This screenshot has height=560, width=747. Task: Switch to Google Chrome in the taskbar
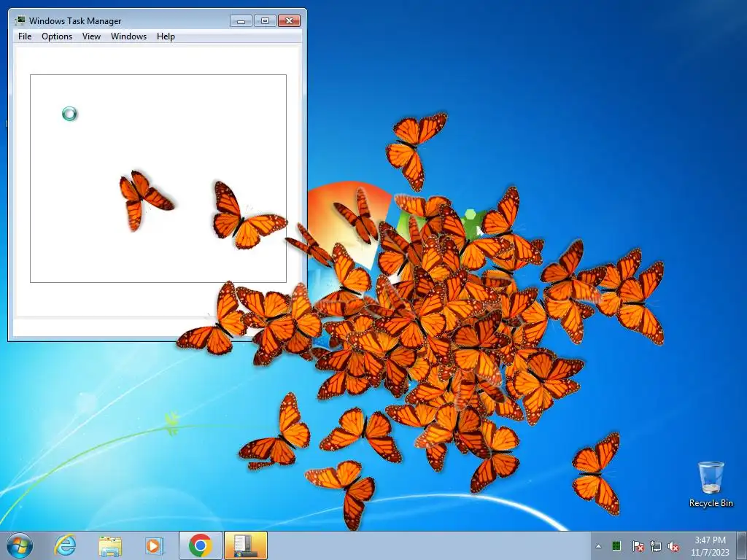point(200,545)
